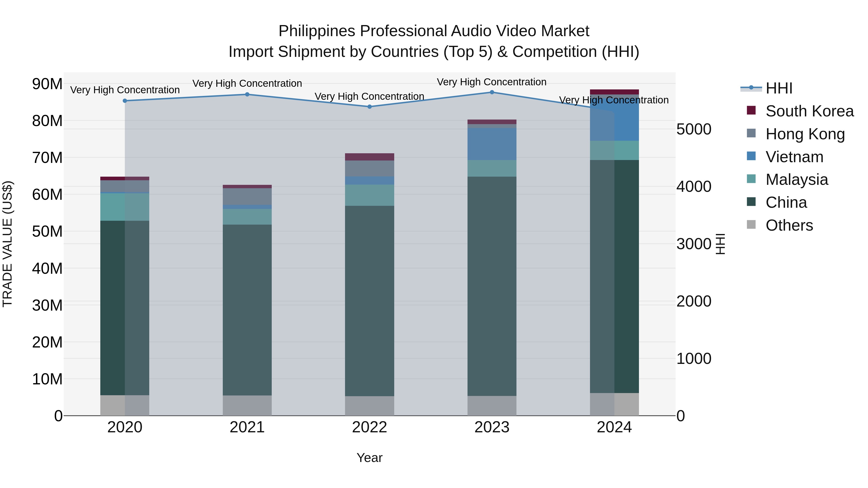Click the HHI line marker icon in legend
The height and width of the screenshot is (488, 868).
pos(751,87)
